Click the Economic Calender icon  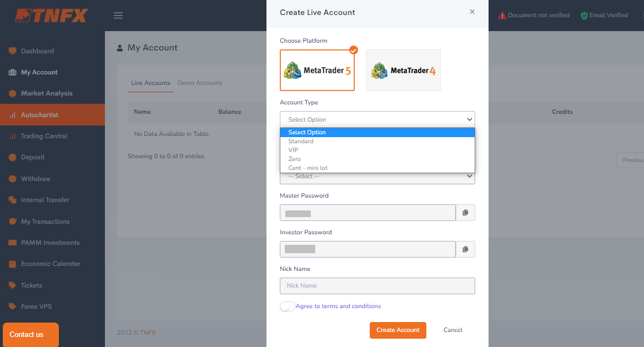(x=12, y=264)
